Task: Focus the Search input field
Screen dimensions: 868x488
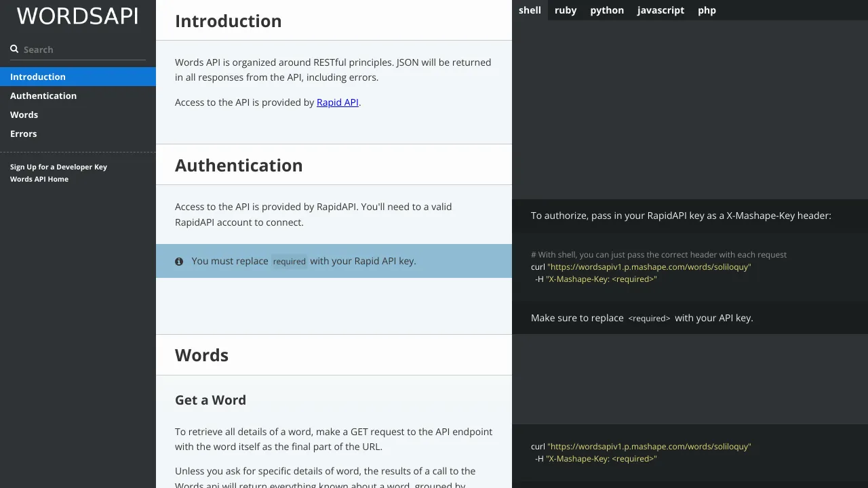Action: (x=84, y=49)
